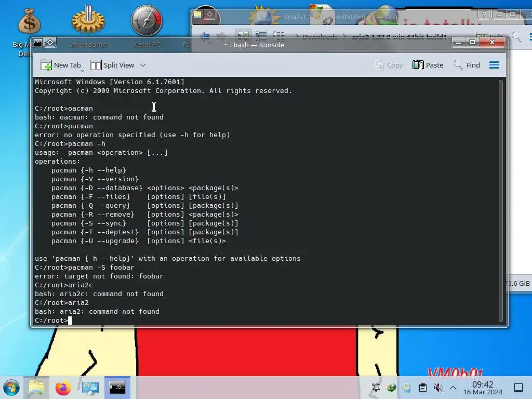Open the clipboard tray icon
Screen dimensions: 532x399
423,388
